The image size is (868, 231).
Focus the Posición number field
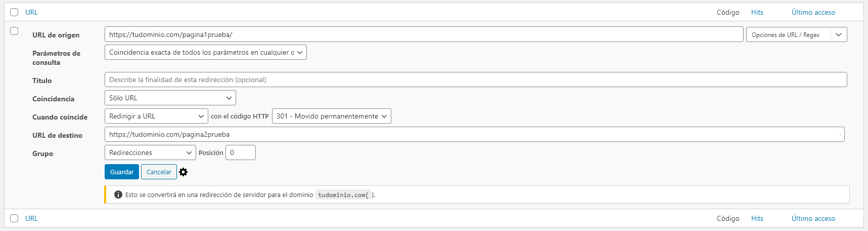(240, 152)
